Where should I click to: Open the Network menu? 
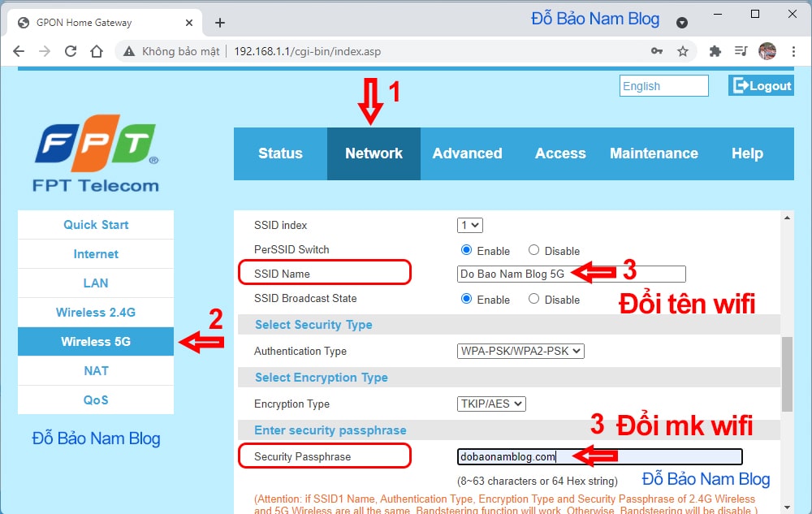374,153
